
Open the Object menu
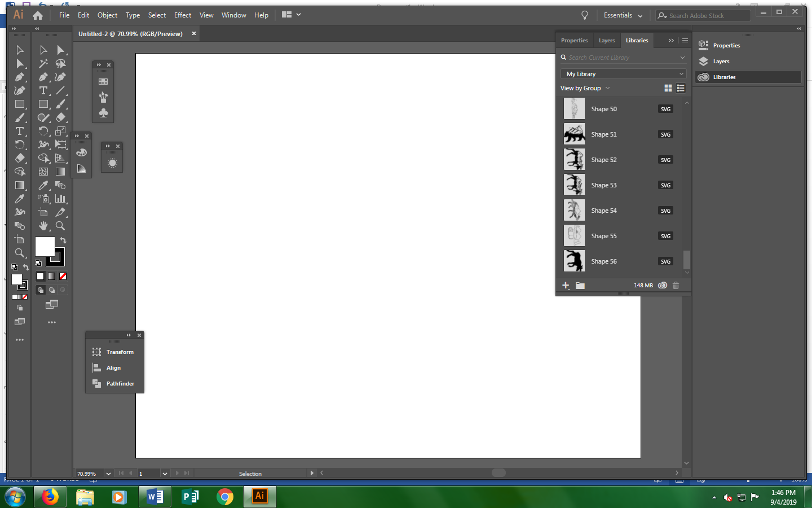pyautogui.click(x=107, y=15)
